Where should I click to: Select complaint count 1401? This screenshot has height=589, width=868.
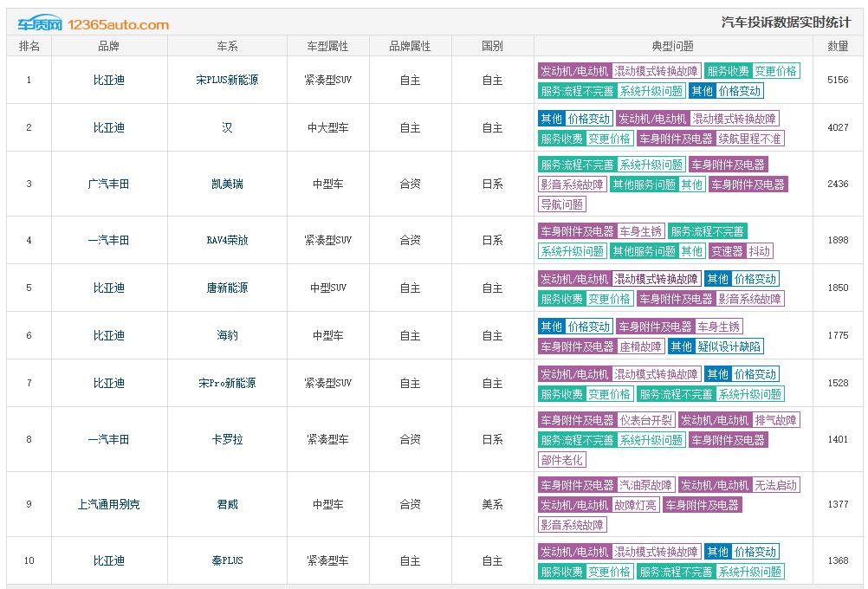pyautogui.click(x=838, y=439)
